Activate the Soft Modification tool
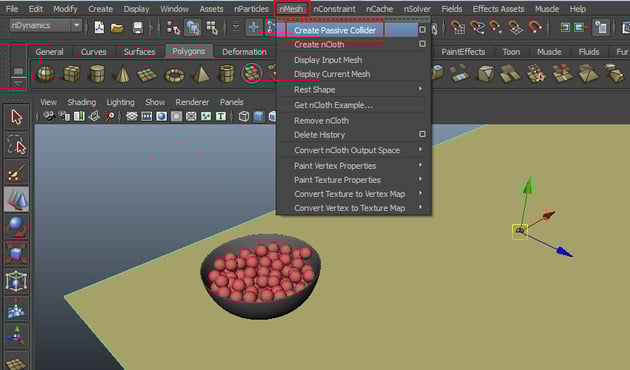This screenshot has height=370, width=630. [16, 308]
